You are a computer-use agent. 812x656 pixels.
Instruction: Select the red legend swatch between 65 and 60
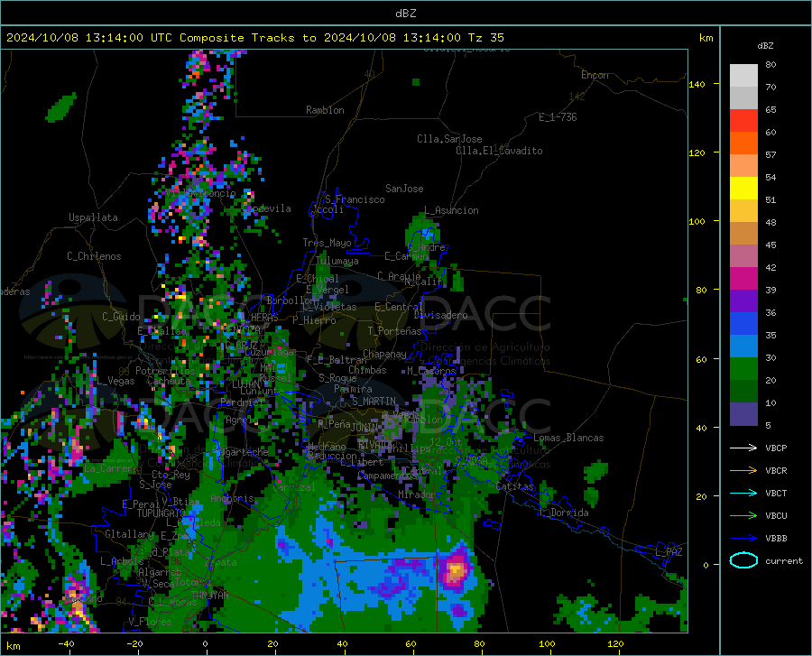point(743,121)
